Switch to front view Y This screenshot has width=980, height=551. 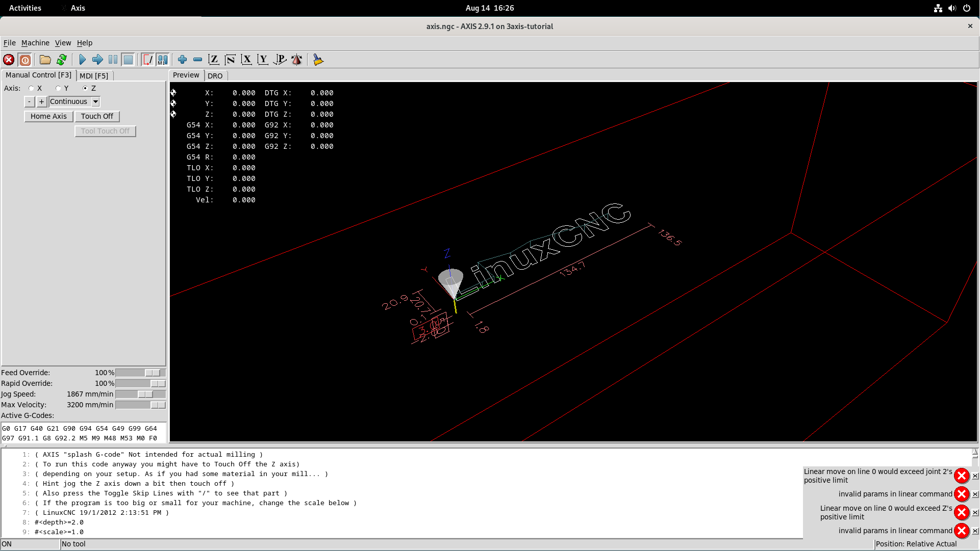[263, 60]
